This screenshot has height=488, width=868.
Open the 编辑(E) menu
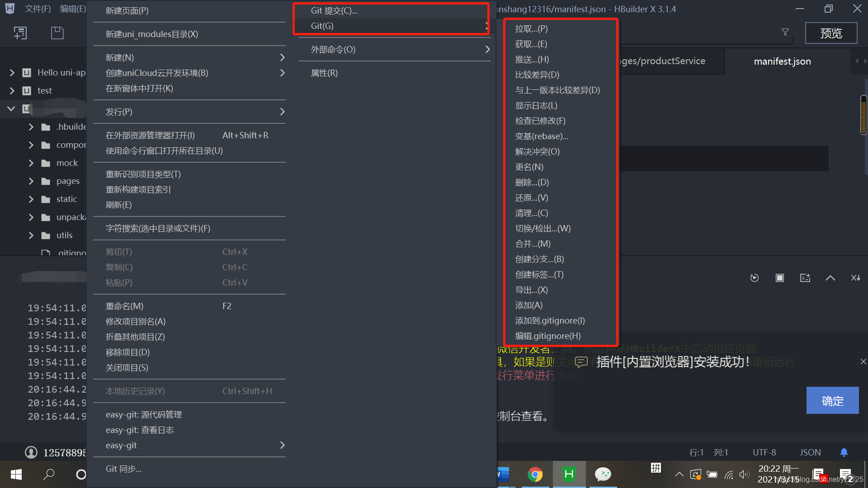tap(73, 9)
